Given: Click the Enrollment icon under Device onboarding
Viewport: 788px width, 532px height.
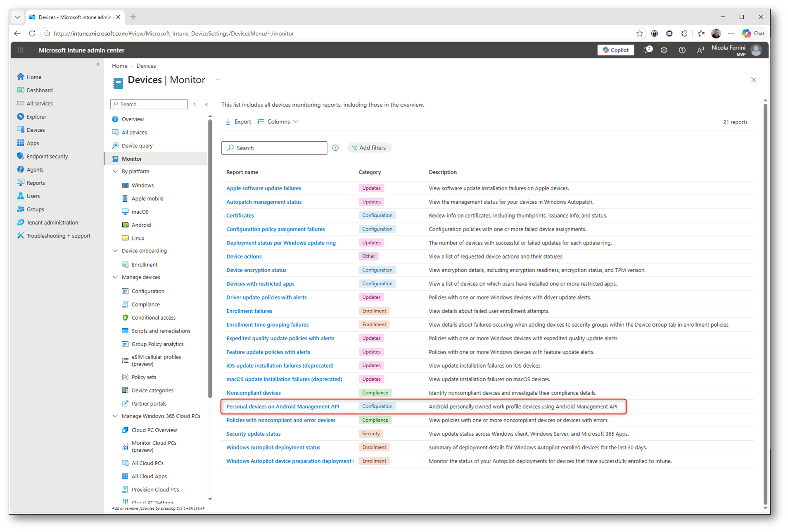Looking at the screenshot, I should coord(125,265).
